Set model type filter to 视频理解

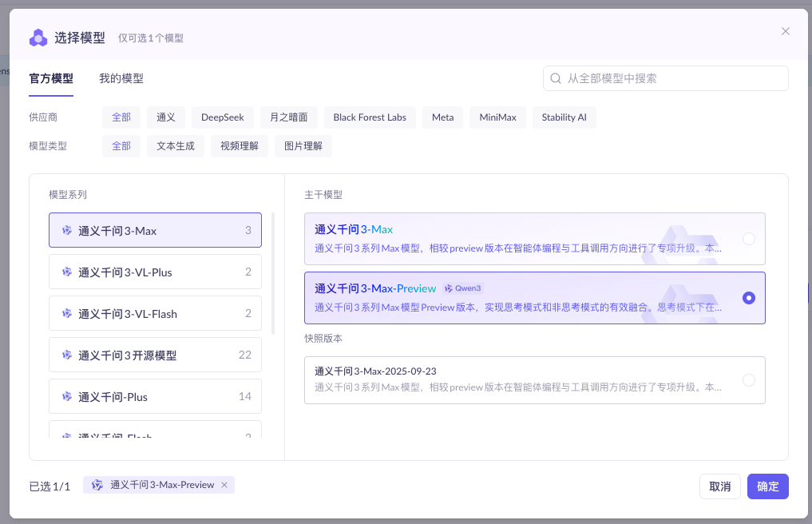click(240, 146)
